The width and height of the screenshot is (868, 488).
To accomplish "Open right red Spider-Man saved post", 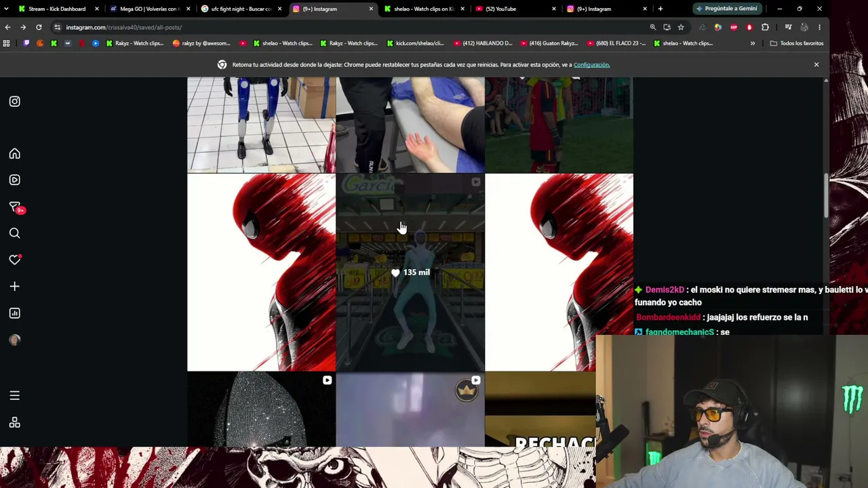I will pyautogui.click(x=559, y=272).
